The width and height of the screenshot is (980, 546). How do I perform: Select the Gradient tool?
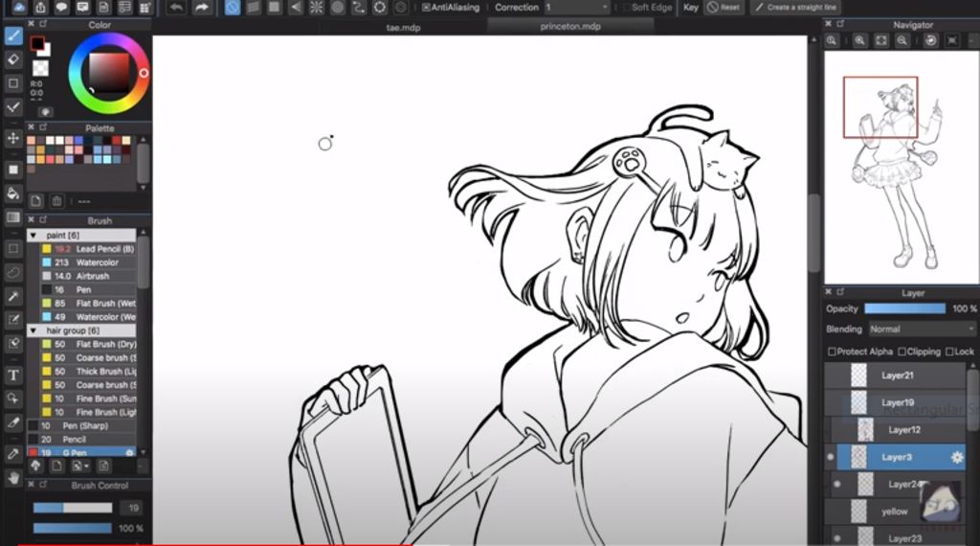[x=13, y=217]
